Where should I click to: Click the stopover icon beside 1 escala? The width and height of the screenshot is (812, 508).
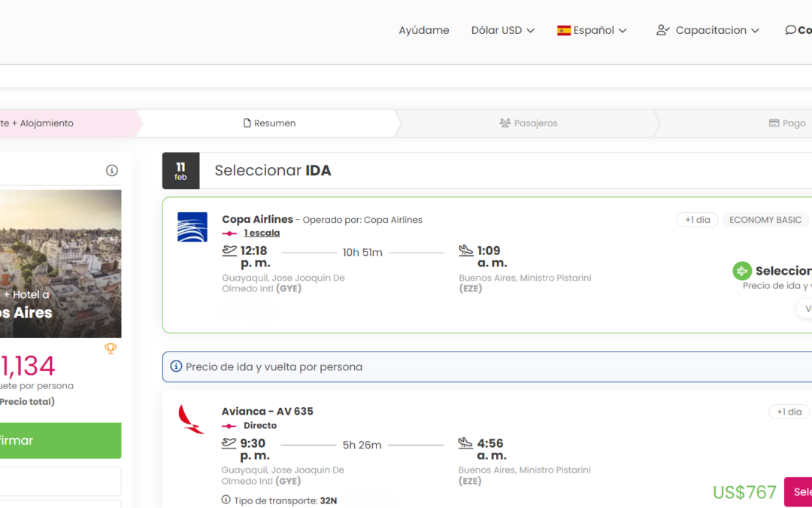pyautogui.click(x=229, y=233)
